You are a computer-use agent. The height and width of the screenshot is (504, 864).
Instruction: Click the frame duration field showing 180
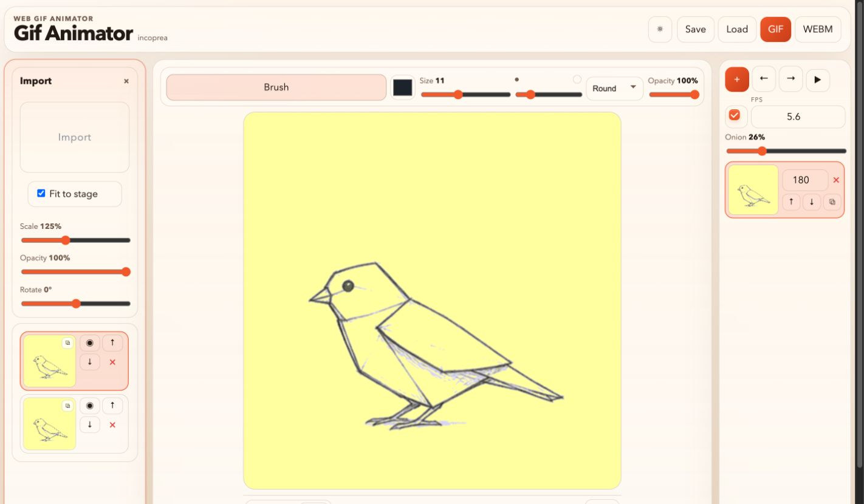pos(805,180)
